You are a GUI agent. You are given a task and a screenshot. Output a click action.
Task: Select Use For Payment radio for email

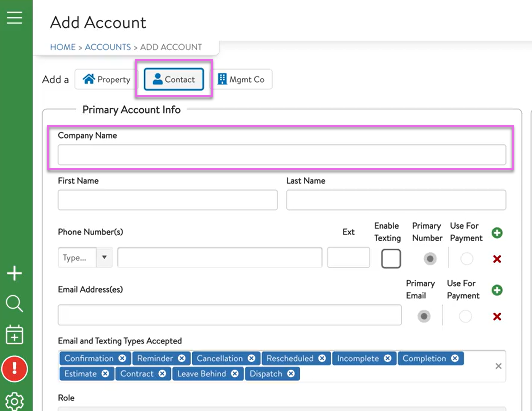(465, 316)
